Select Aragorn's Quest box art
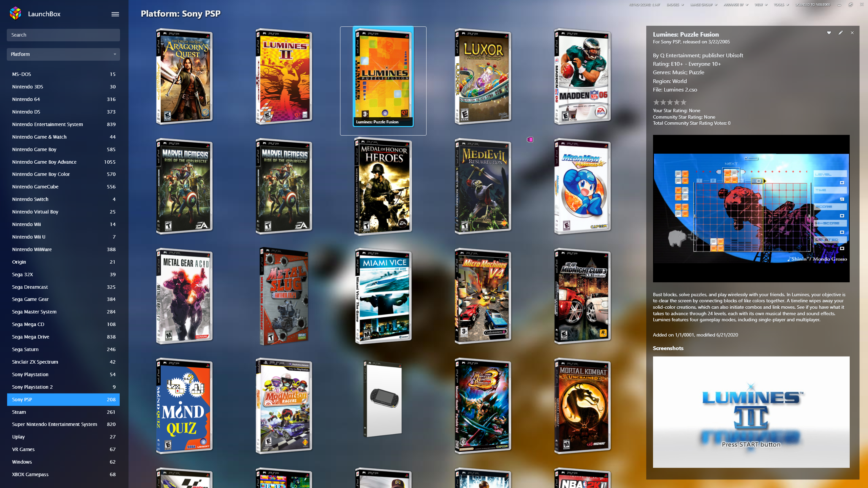Viewport: 868px width, 488px height. click(x=184, y=77)
